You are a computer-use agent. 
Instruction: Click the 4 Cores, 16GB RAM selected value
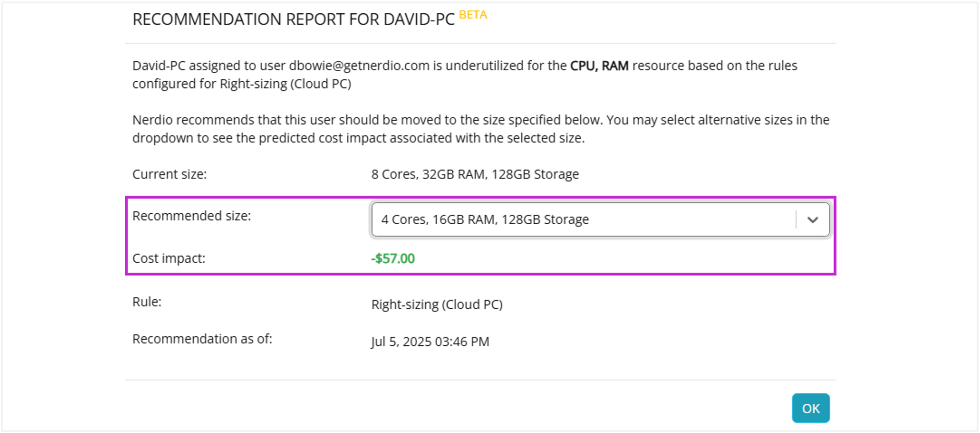pos(485,220)
